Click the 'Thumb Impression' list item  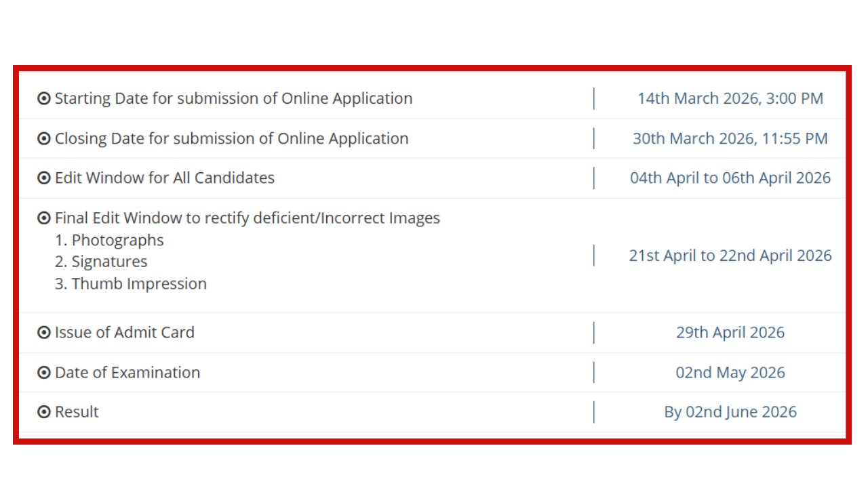(131, 284)
